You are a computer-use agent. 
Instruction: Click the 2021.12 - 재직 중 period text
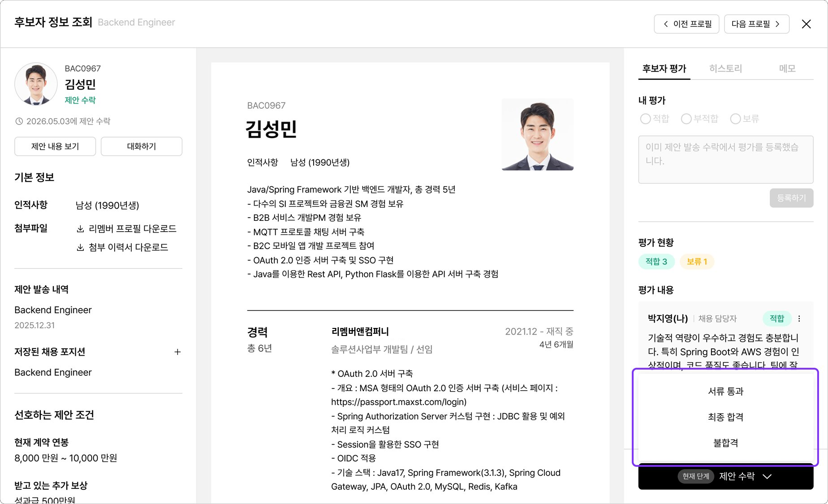(539, 332)
